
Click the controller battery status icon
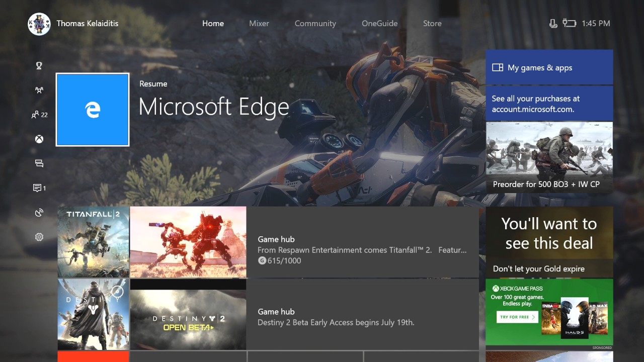(x=569, y=23)
